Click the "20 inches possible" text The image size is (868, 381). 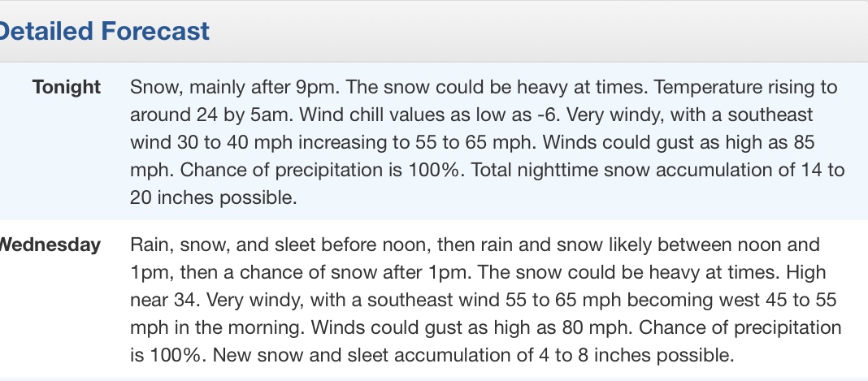[x=213, y=198]
